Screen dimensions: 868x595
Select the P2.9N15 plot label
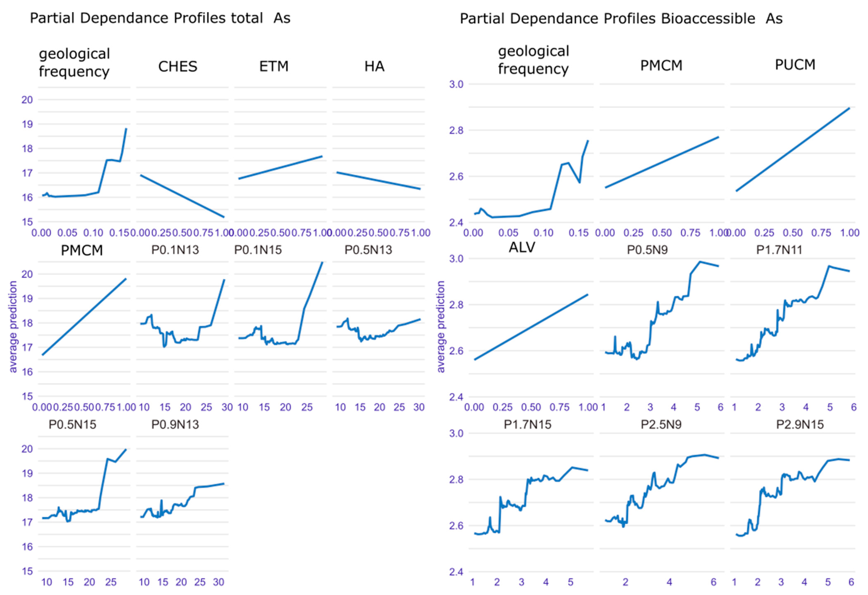pyautogui.click(x=800, y=424)
